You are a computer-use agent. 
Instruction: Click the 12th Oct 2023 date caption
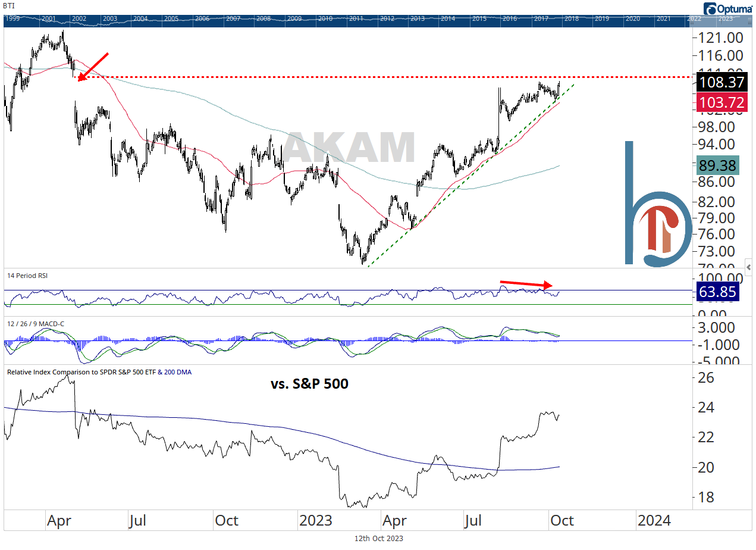pos(378,539)
